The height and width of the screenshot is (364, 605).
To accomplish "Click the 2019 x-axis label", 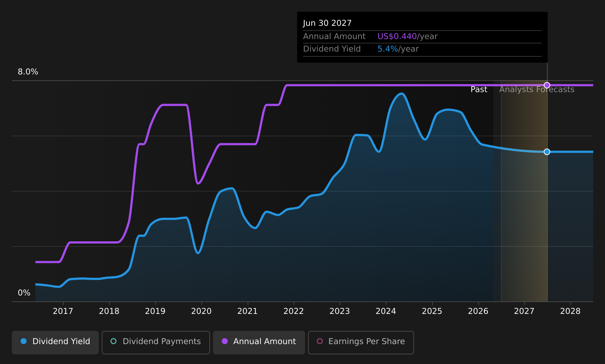I will click(155, 311).
